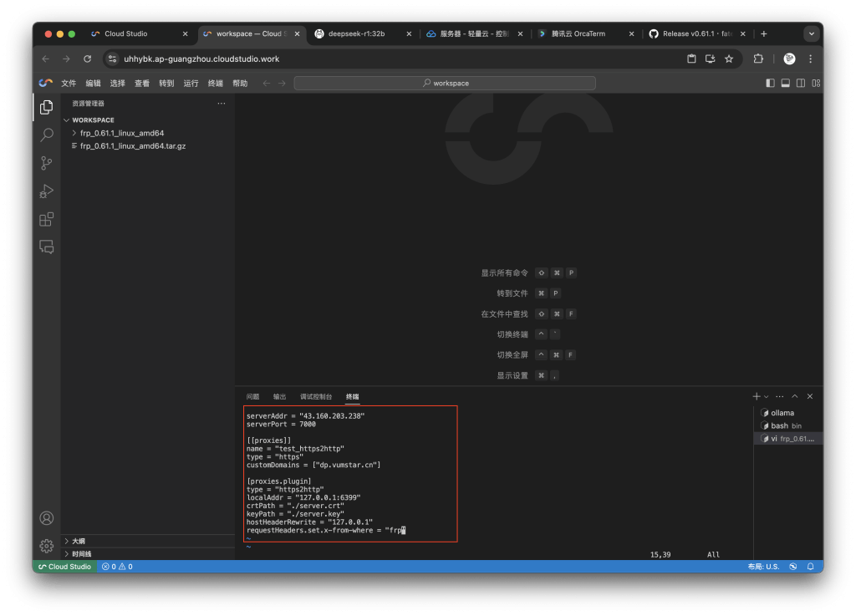This screenshot has height=616, width=856.
Task: Expand the 时间线 timeline section
Action: 147,554
